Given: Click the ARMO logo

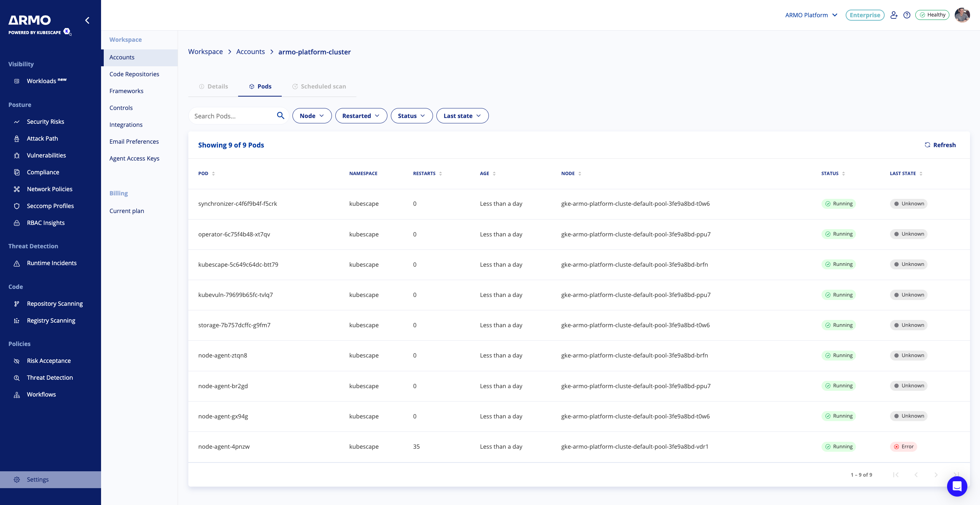Looking at the screenshot, I should (x=30, y=20).
